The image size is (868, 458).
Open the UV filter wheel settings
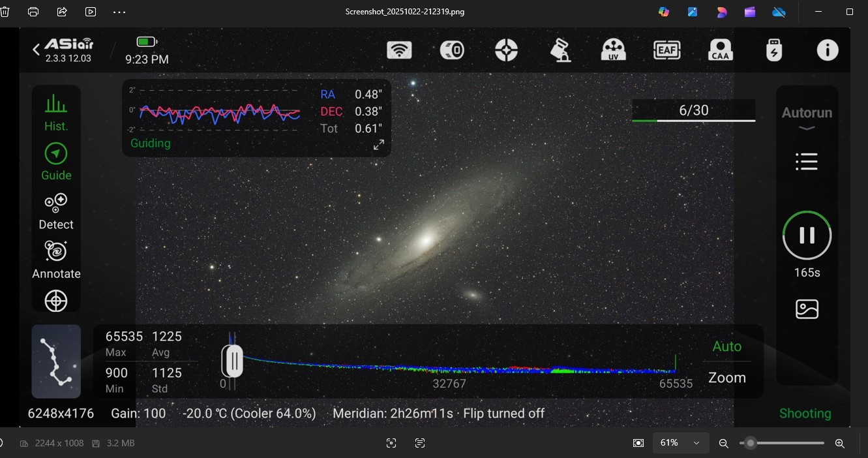[x=613, y=50]
